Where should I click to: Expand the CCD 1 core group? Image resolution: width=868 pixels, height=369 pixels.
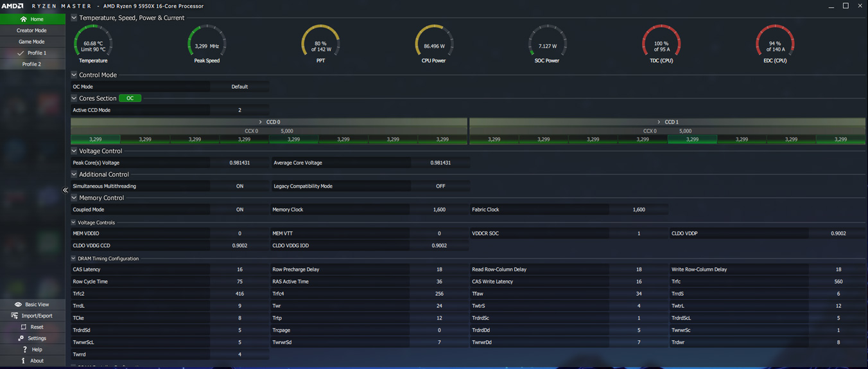coord(659,122)
